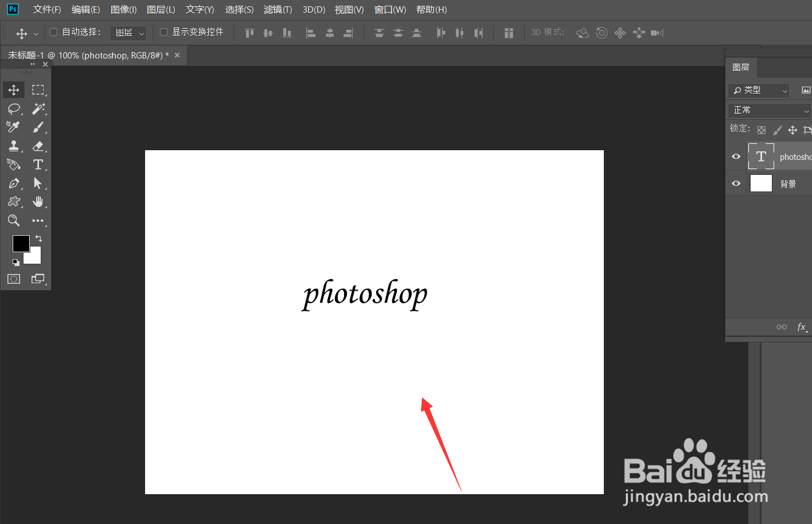Collapse the toolbox with double-arrow icon
812x524 pixels.
click(33, 64)
